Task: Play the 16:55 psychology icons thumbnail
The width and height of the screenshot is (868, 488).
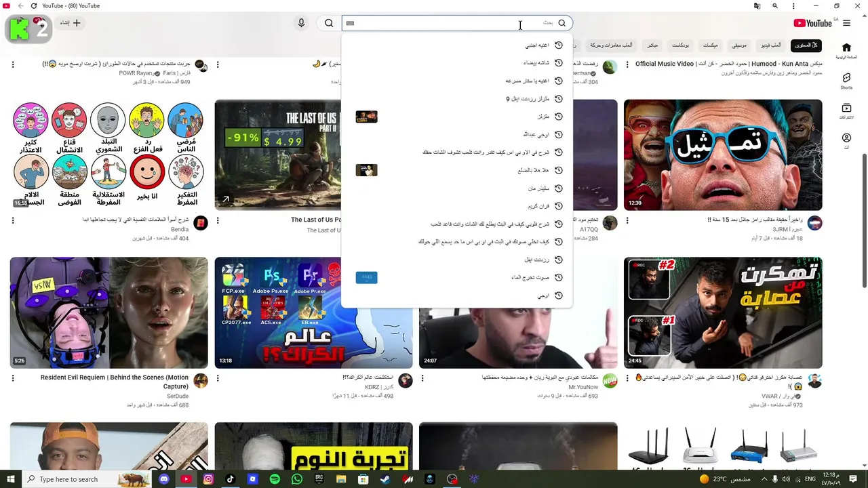Action: point(109,155)
